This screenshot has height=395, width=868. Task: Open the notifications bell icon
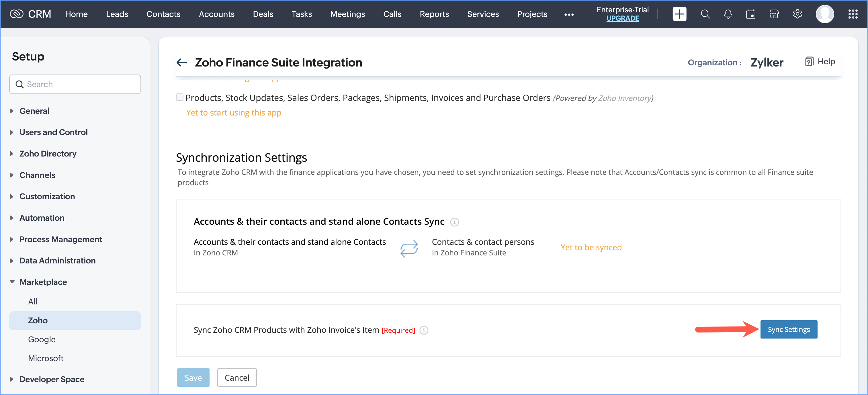(728, 14)
